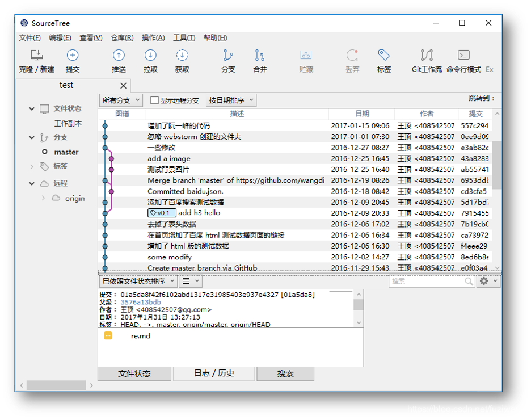Select 工作副本 in the sidebar
The image size is (531, 420).
(68, 123)
